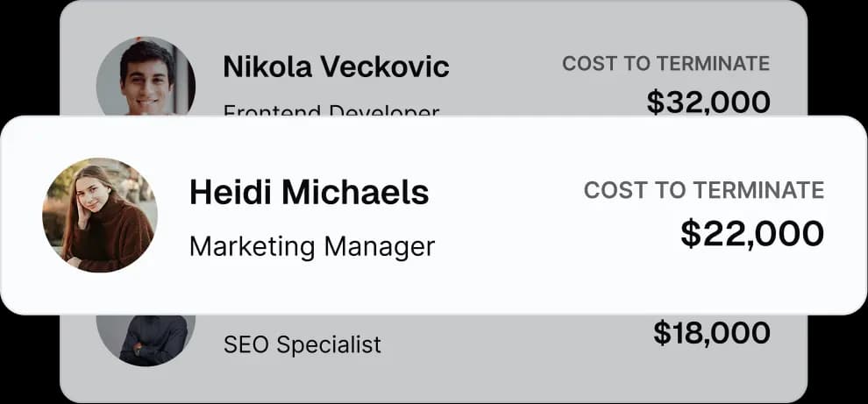Screen dimensions: 868x404
Task: Click the Marketing Manager job title
Action: pos(312,247)
